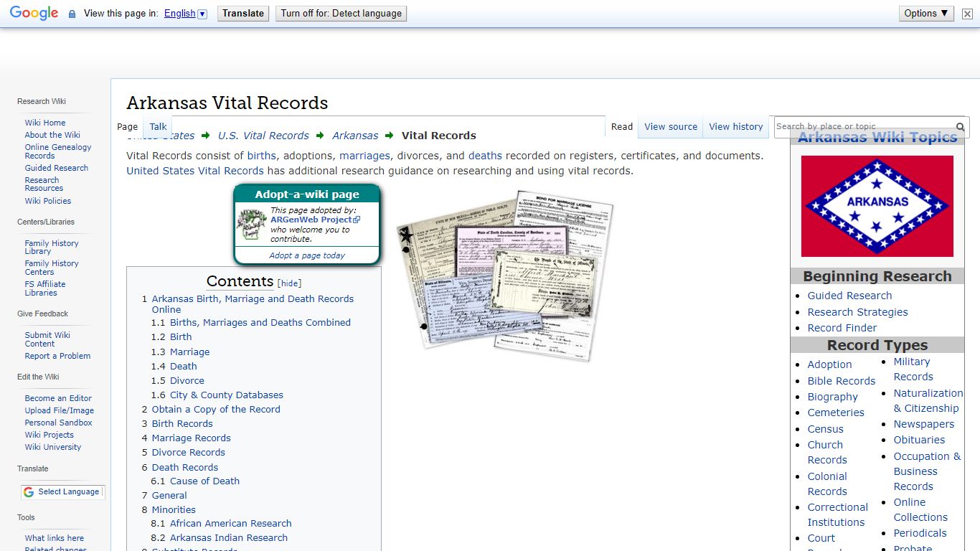Click the vital records documents collage image
The image size is (980, 551).
(x=505, y=275)
